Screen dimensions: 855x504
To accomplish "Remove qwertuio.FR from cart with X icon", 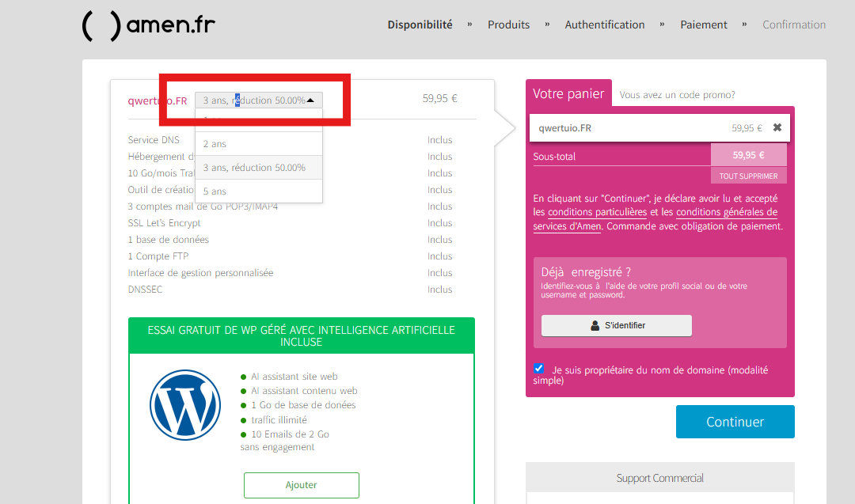I will click(x=777, y=127).
